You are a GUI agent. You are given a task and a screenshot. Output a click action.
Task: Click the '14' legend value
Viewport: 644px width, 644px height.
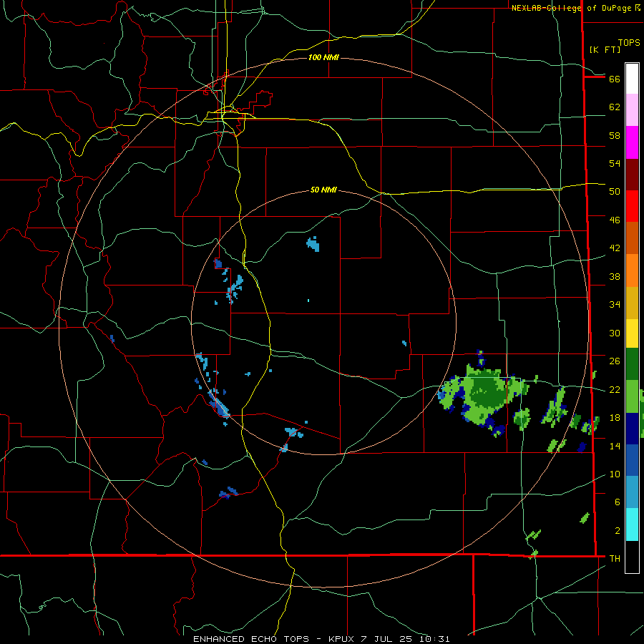[615, 447]
